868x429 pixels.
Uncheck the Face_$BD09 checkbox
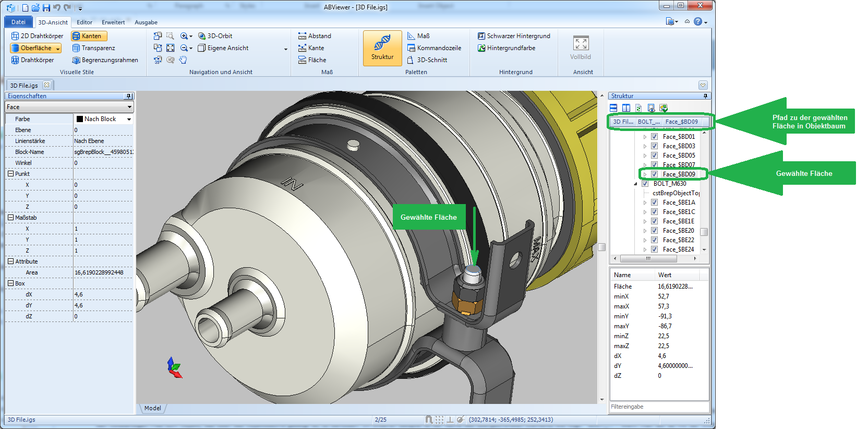click(x=654, y=174)
